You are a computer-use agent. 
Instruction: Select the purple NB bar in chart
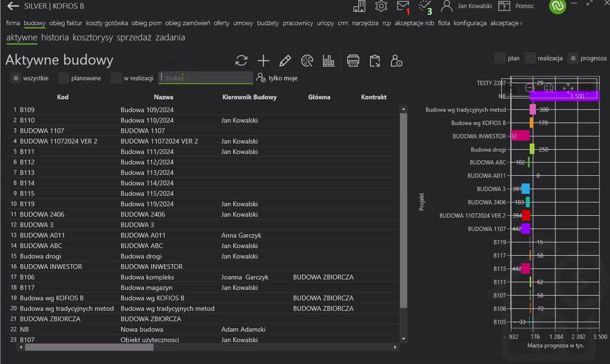click(564, 96)
